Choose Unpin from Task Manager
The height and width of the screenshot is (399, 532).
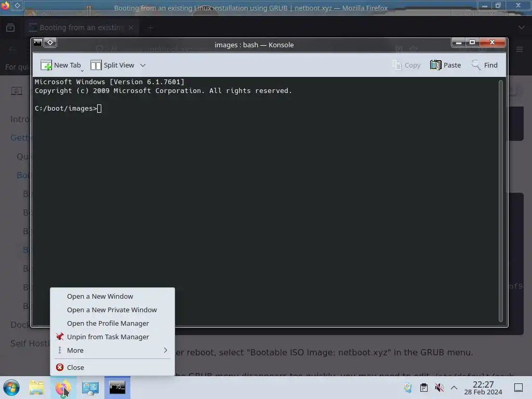112,337
